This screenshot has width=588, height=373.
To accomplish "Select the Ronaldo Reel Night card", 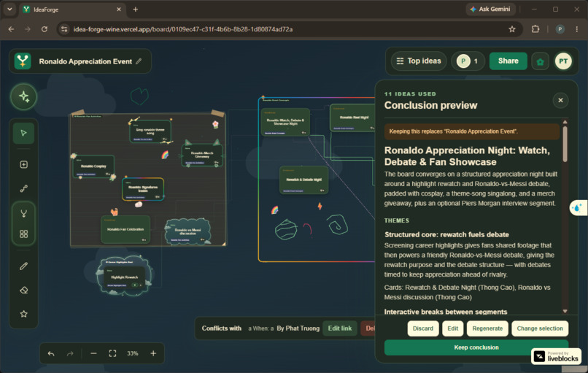I will 354,118.
